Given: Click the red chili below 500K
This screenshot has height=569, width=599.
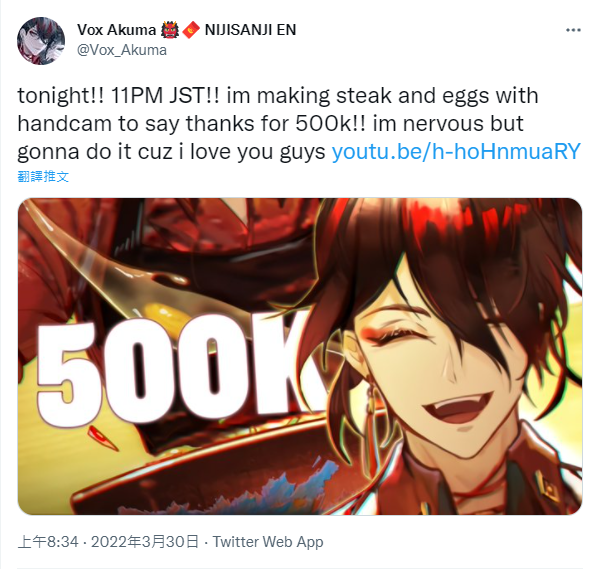Looking at the screenshot, I should [102, 438].
